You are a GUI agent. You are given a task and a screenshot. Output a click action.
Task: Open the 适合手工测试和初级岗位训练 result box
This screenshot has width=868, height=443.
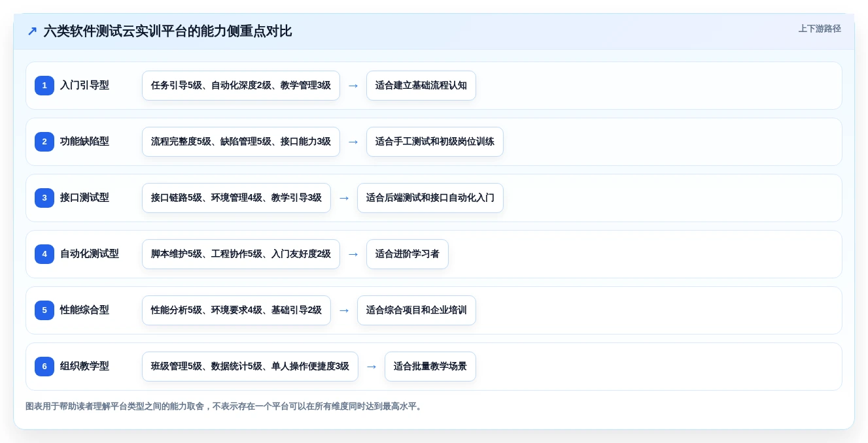pyautogui.click(x=435, y=142)
